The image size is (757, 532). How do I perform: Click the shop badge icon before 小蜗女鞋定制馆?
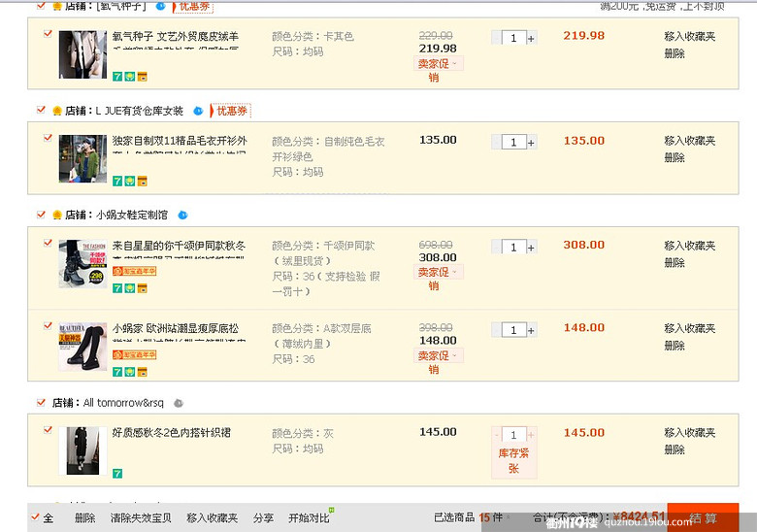coord(57,216)
